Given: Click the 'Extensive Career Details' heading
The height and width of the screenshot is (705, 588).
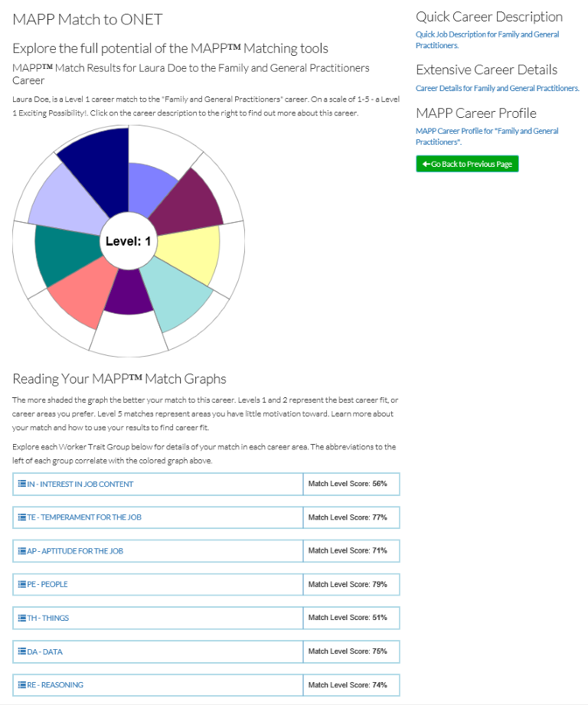Looking at the screenshot, I should 486,70.
